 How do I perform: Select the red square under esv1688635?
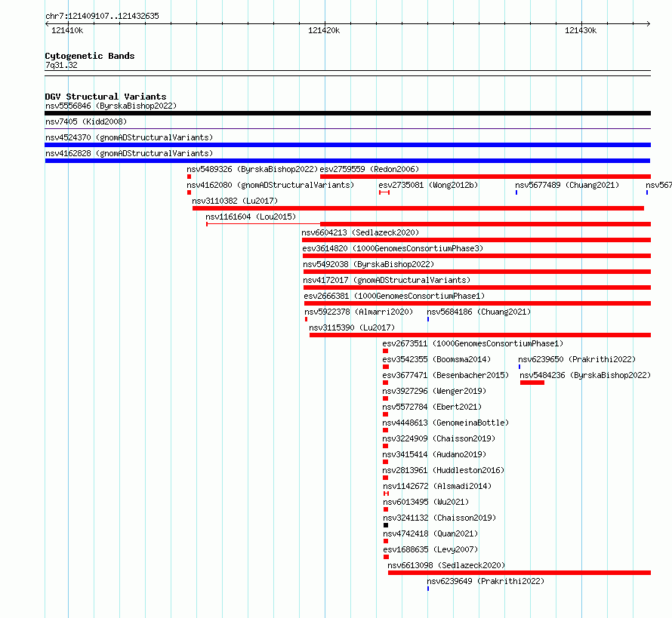click(386, 557)
